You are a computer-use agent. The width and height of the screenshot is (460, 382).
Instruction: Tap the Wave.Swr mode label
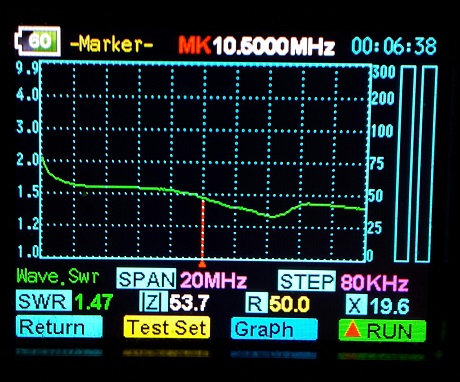click(58, 276)
